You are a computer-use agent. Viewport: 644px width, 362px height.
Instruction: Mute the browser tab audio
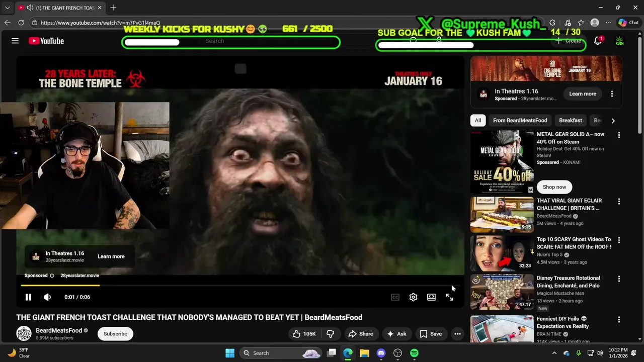tap(30, 8)
